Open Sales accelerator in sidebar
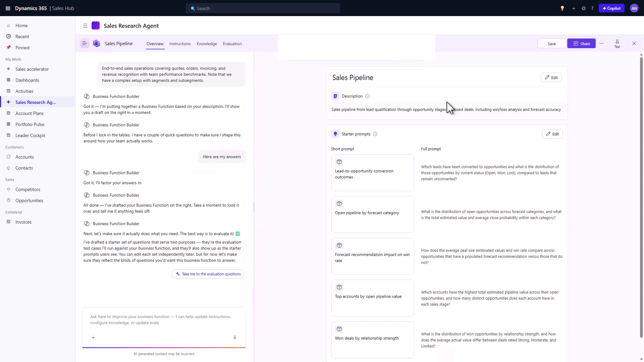 click(x=38, y=69)
